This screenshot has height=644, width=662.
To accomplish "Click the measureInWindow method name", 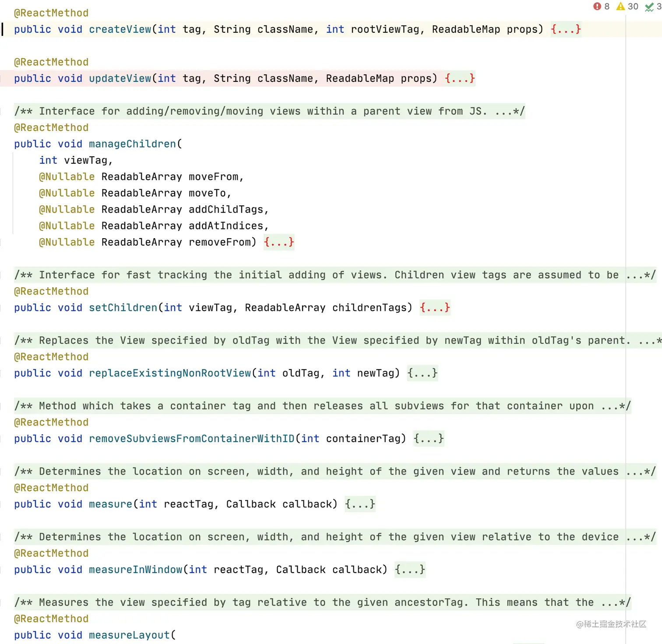I will [x=136, y=570].
